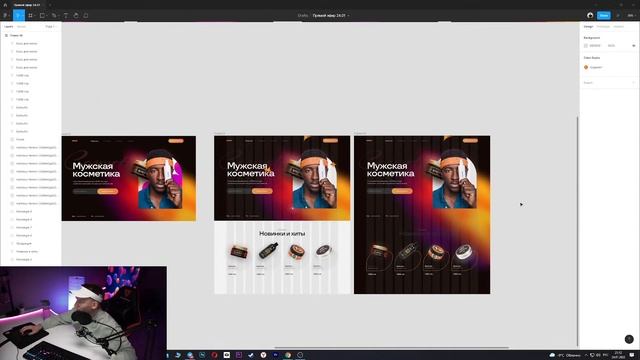Add an export setting with the plus icon
640x360 pixels.
[633, 83]
